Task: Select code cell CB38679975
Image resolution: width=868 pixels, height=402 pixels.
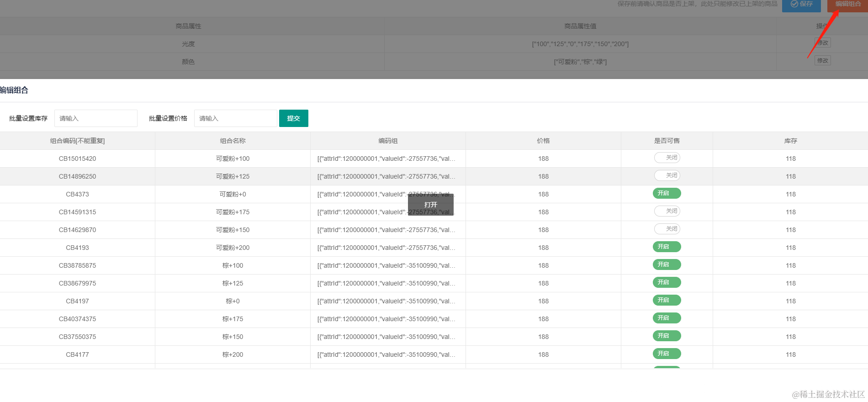Action: pos(78,283)
